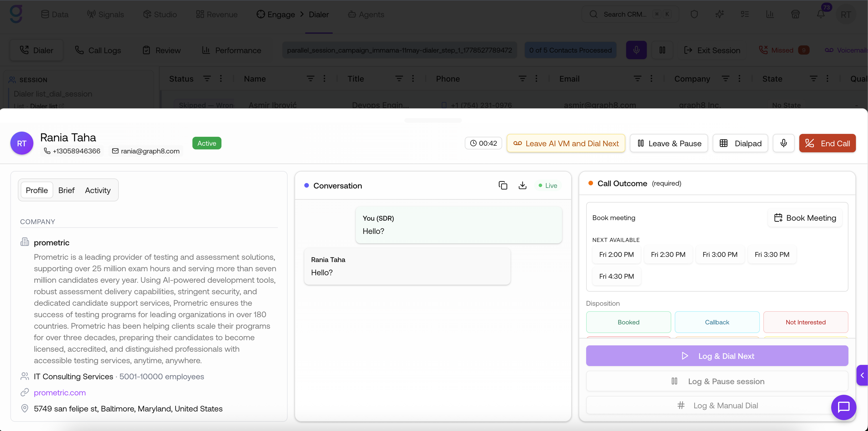
Task: Click Leave AI VM and Dial Next
Action: [566, 143]
